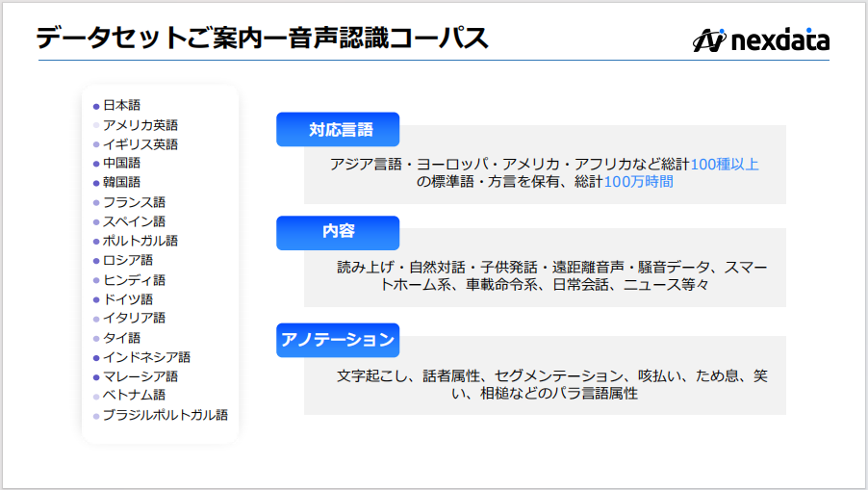Click インドネシア語 in the language list
Image resolution: width=868 pixels, height=490 pixels.
click(x=146, y=357)
